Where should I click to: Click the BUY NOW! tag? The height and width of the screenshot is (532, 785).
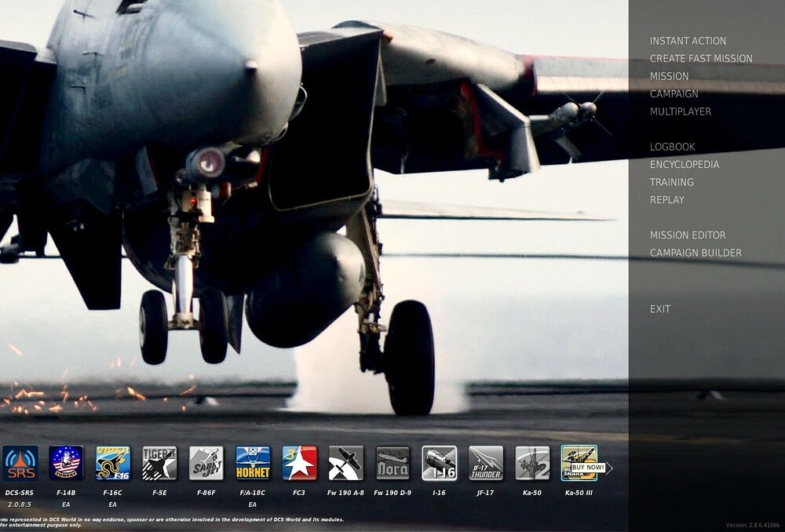[588, 468]
